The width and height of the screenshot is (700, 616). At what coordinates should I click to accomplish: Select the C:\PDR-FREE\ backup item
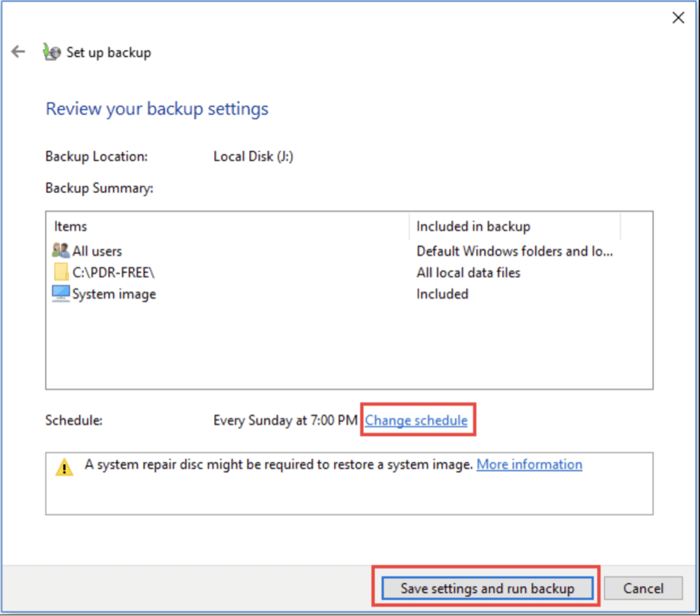(x=112, y=272)
